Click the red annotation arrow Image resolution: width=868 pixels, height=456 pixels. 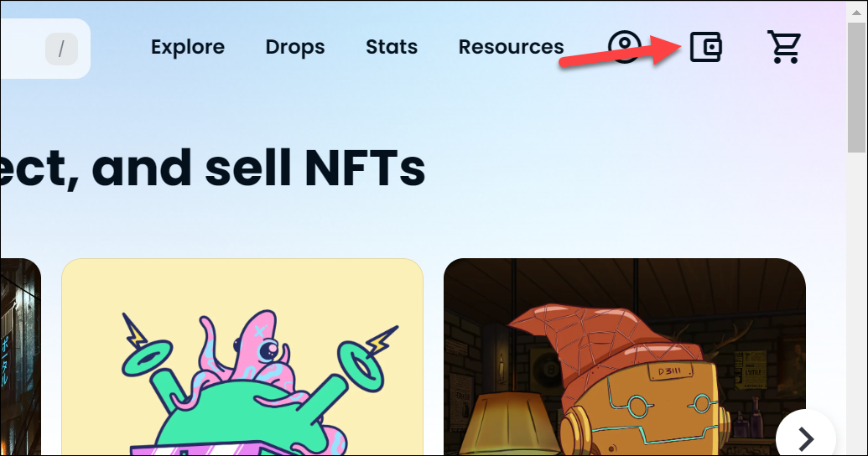click(x=621, y=51)
